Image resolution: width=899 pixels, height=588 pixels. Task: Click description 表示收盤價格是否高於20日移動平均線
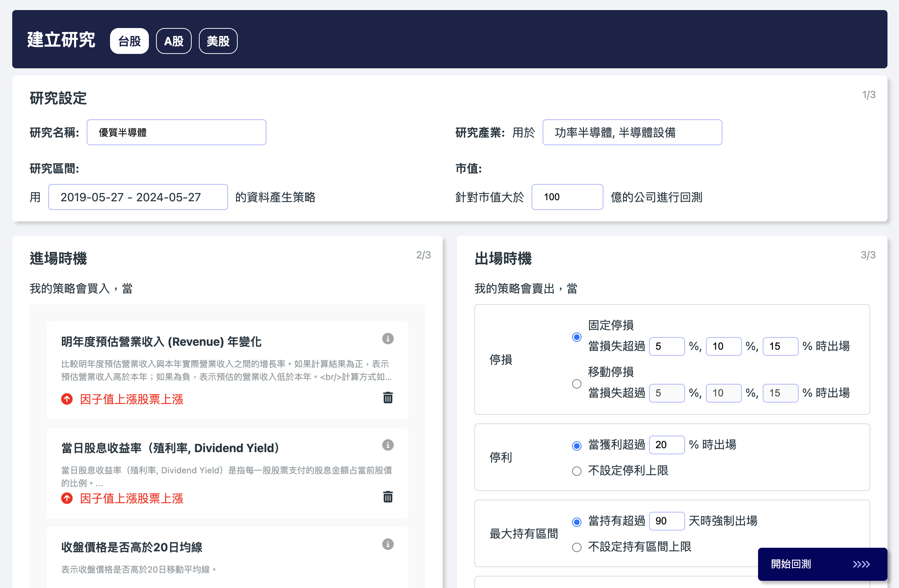139,570
